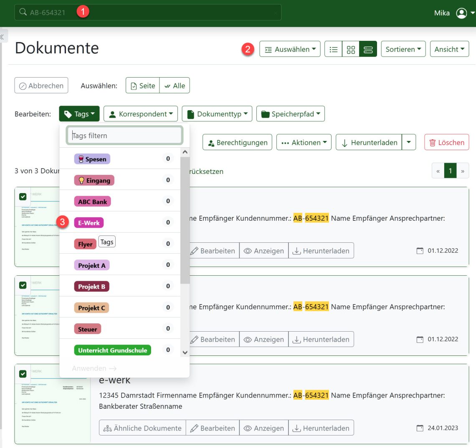Uncheck the second document's selection checkbox
Image resolution: width=476 pixels, height=448 pixels.
click(23, 285)
